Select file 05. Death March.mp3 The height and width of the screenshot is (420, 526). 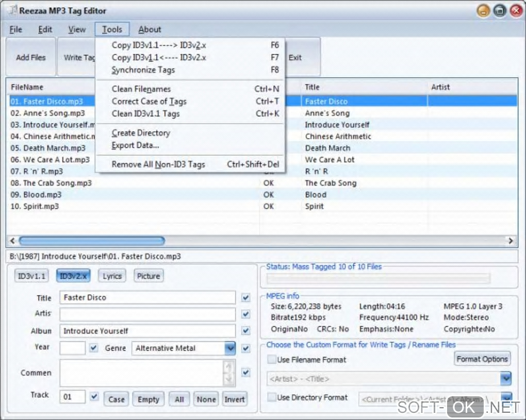click(x=48, y=148)
